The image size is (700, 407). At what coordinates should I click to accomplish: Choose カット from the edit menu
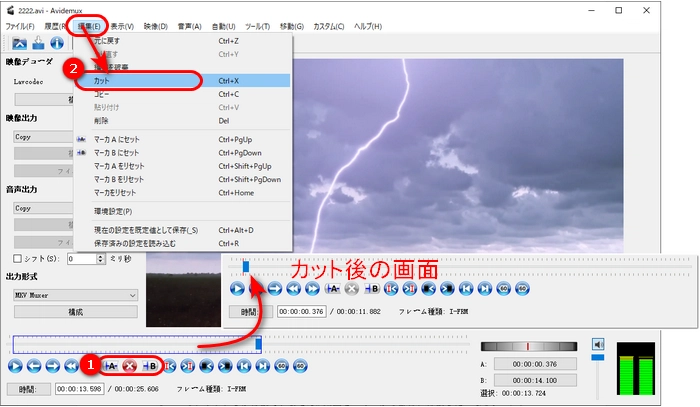(182, 81)
